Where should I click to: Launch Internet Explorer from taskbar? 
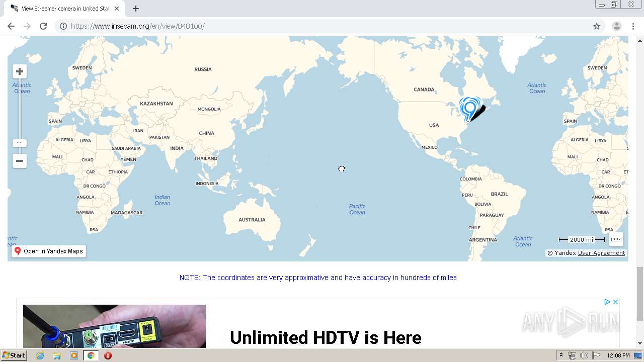pos(40,355)
